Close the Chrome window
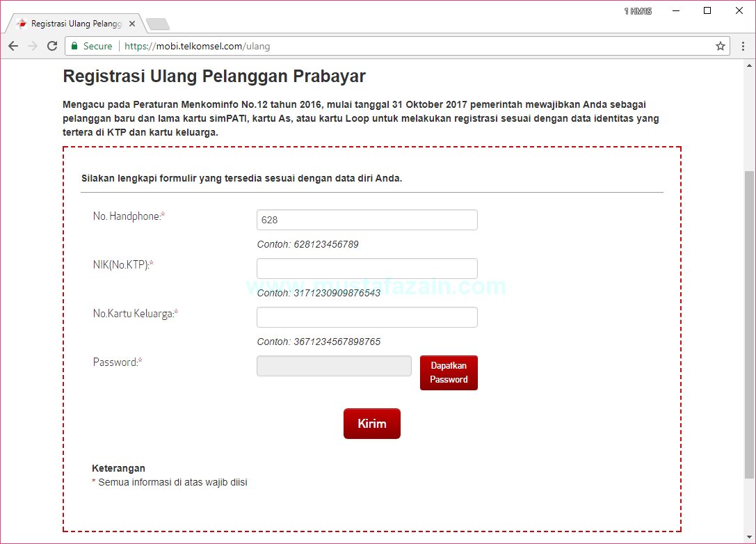756x544 pixels. pos(739,10)
